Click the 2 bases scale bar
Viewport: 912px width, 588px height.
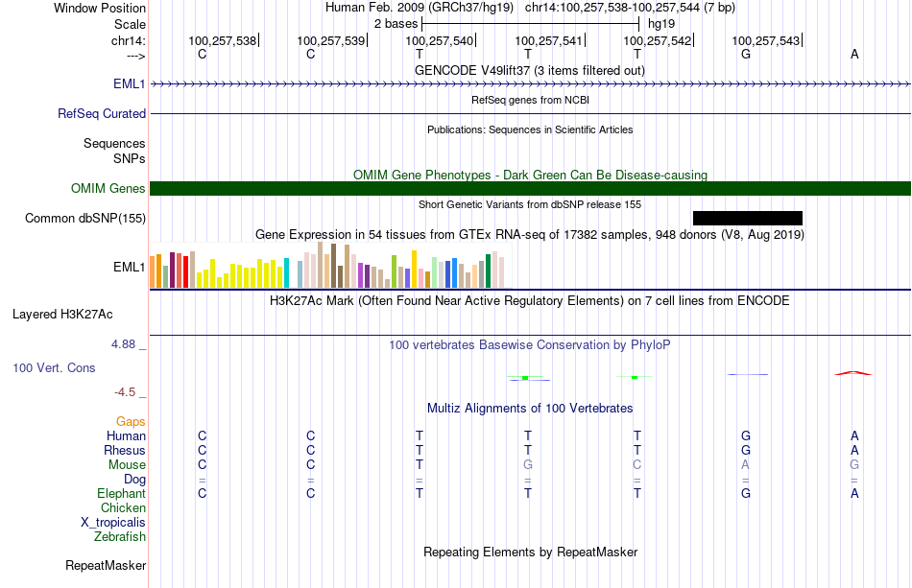click(x=530, y=24)
